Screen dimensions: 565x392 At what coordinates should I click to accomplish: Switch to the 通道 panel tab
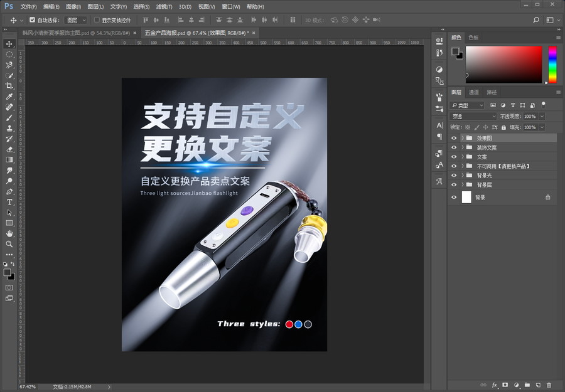473,92
